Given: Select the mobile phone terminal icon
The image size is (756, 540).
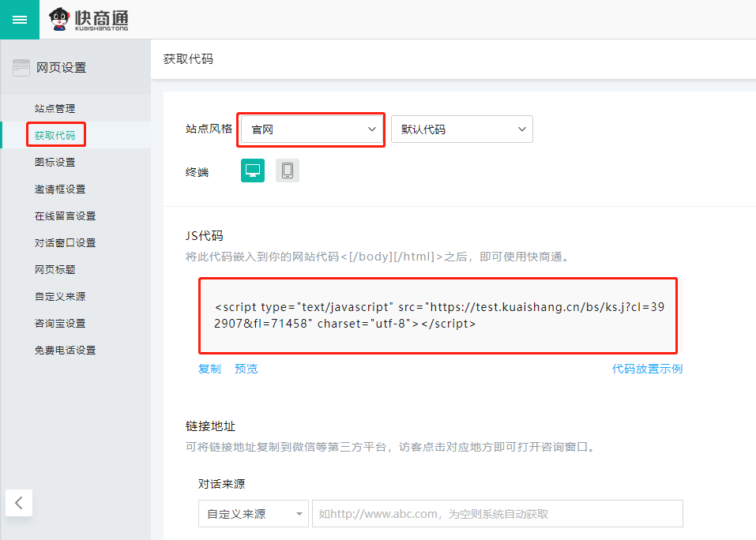Looking at the screenshot, I should 288,171.
